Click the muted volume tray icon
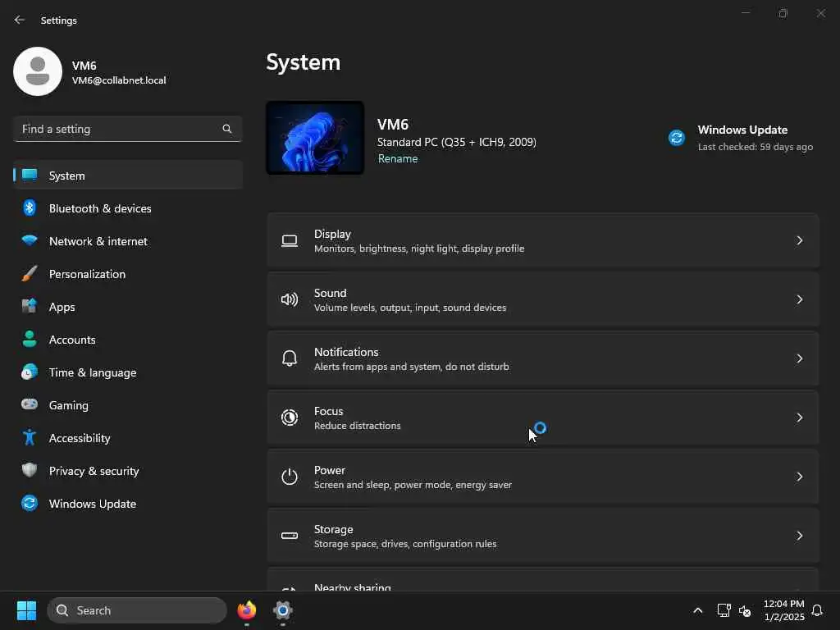 [x=745, y=610]
